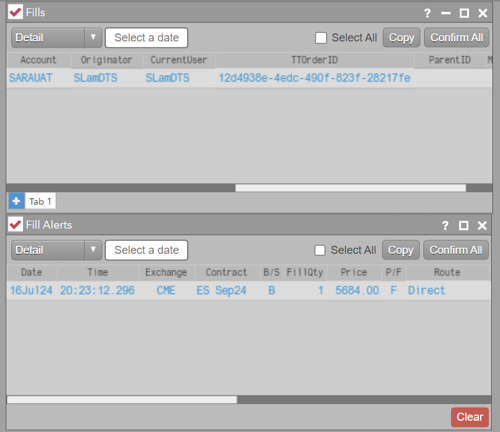Clear the Fill Alerts list
The width and height of the screenshot is (500, 432).
tap(470, 417)
